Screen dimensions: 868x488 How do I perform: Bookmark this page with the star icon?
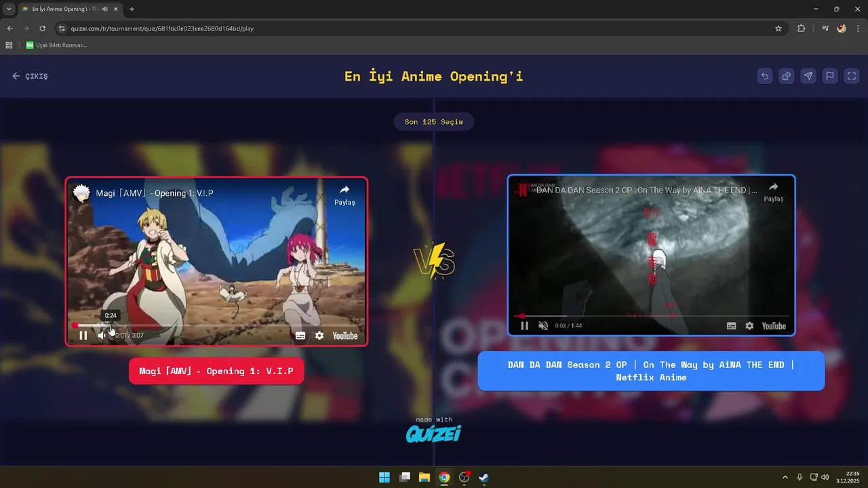coord(778,28)
